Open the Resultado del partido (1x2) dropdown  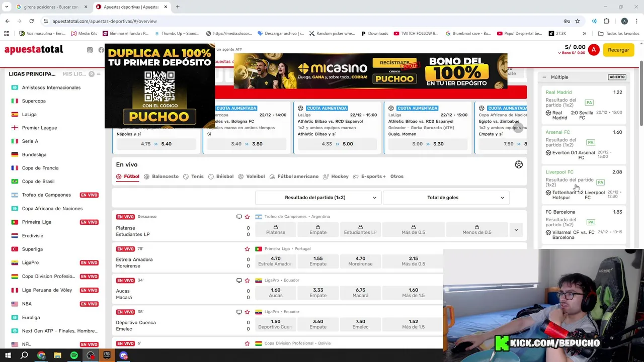point(317,198)
